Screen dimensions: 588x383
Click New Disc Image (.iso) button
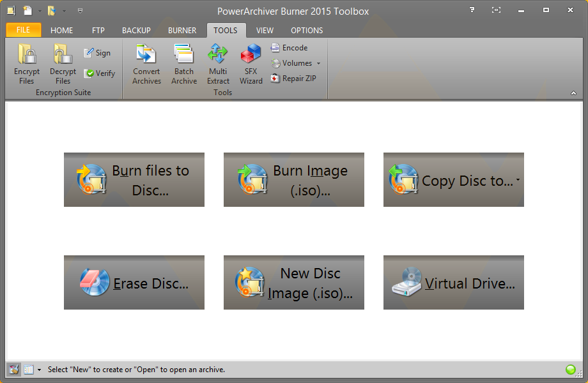pos(294,283)
